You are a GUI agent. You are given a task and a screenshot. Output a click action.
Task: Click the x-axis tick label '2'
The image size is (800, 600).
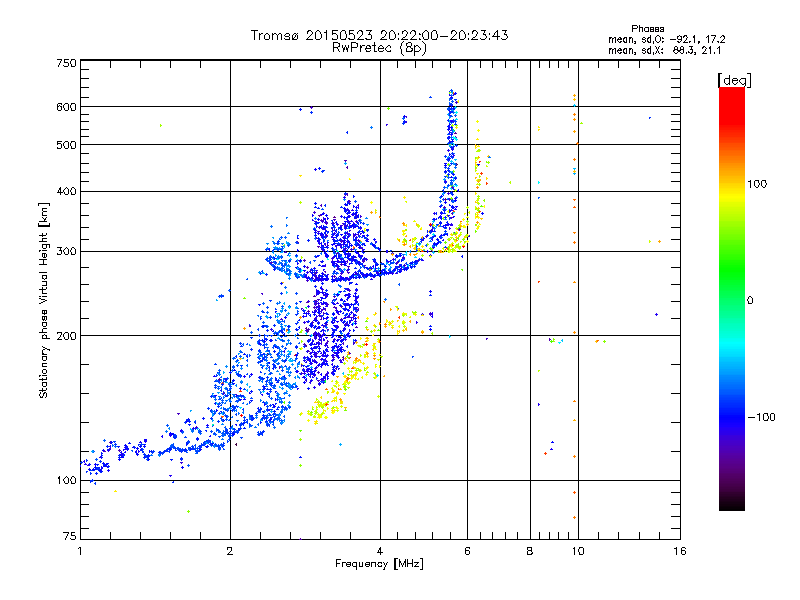(230, 551)
